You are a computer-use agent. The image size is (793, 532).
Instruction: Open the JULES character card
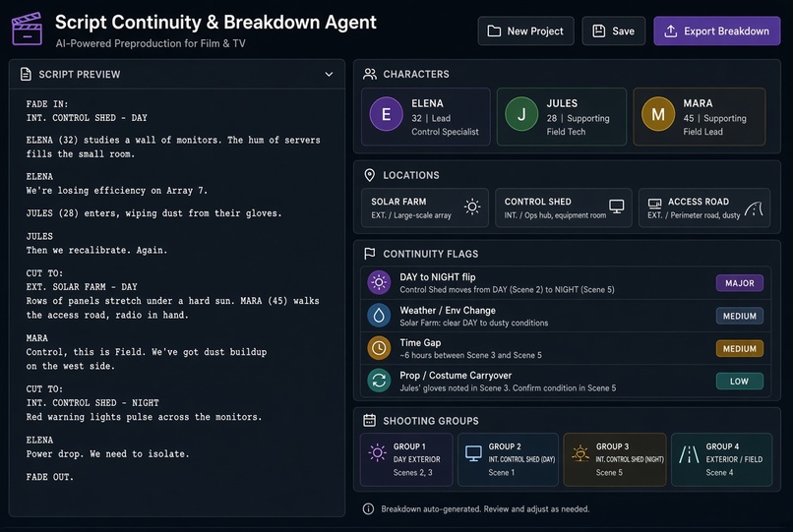click(562, 117)
